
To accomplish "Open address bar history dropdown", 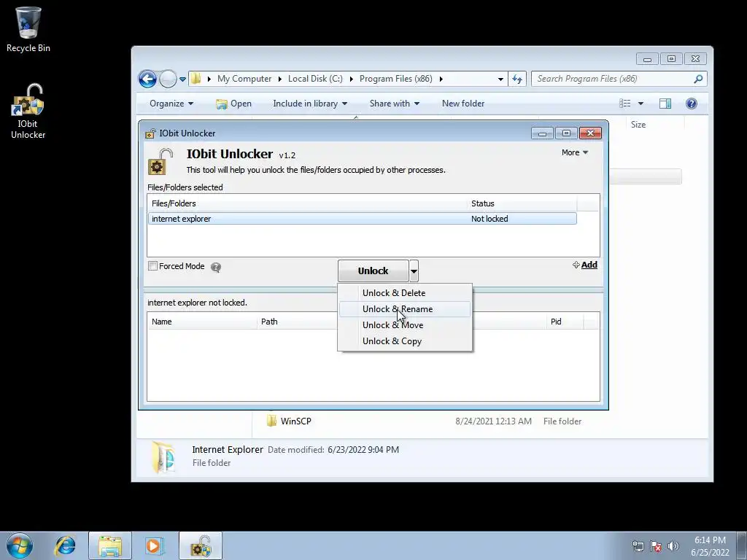I will coord(500,79).
